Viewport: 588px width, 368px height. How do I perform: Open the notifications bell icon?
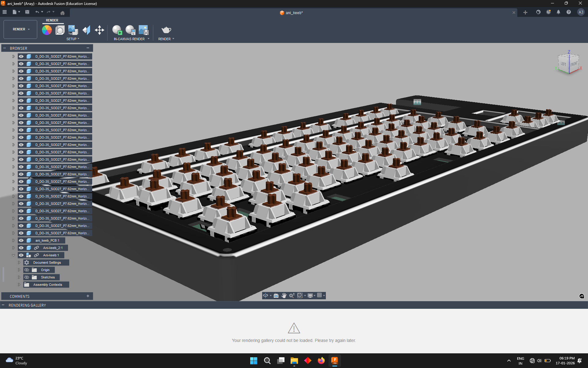click(558, 12)
